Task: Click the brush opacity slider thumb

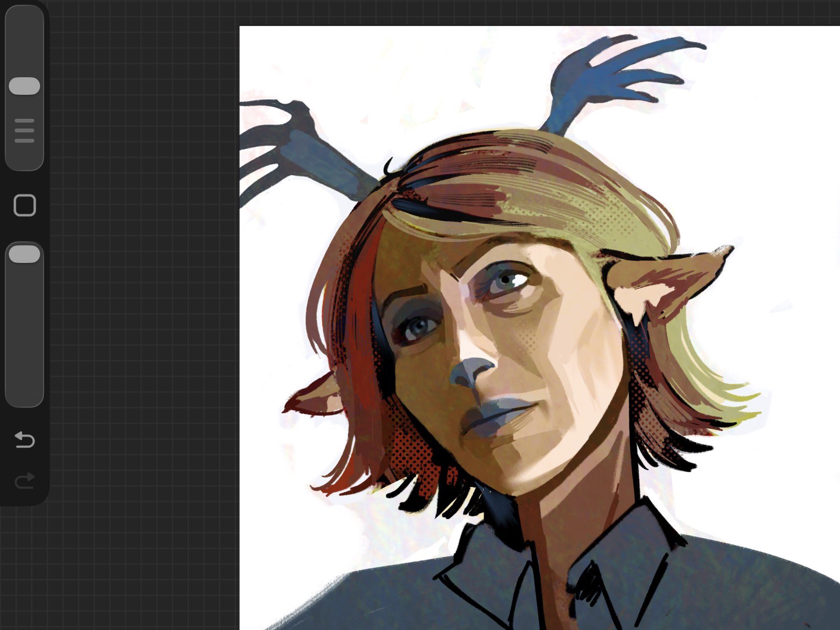Action: tap(24, 254)
